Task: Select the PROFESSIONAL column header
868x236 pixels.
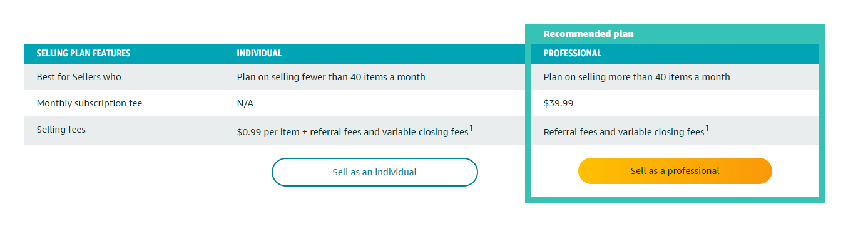Action: pyautogui.click(x=572, y=53)
